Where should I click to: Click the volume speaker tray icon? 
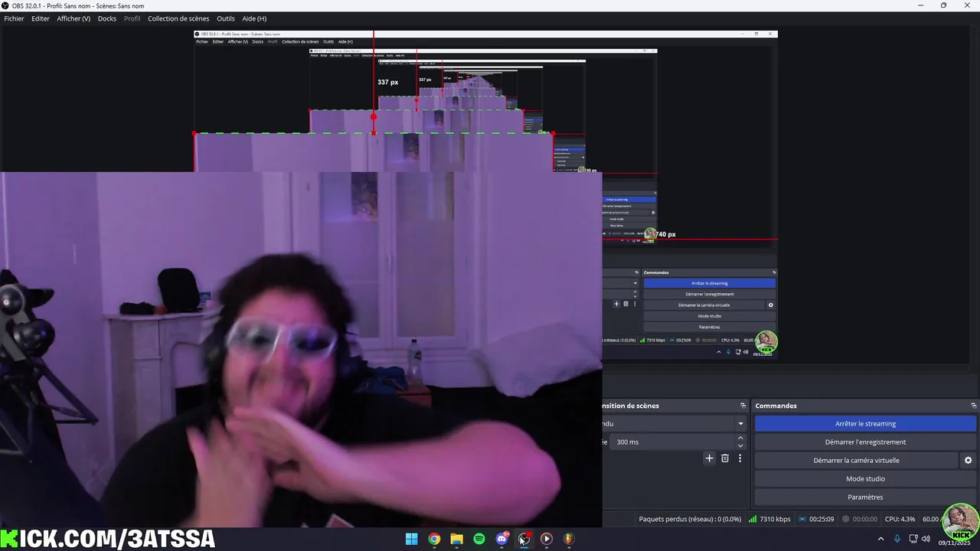click(x=926, y=539)
